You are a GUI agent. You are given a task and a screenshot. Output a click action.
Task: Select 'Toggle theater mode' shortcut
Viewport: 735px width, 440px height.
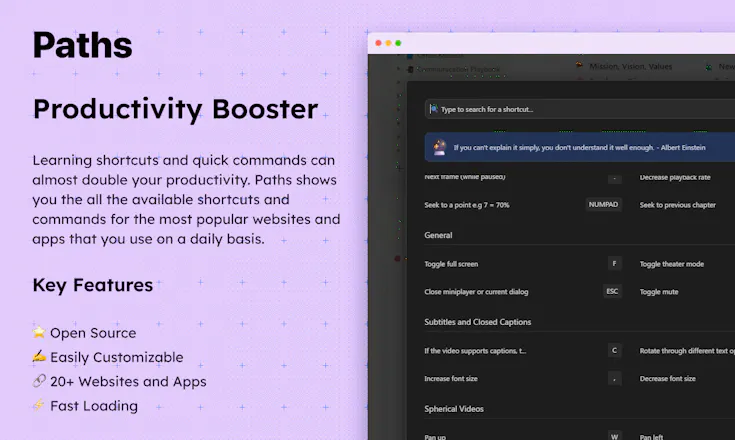coord(672,264)
